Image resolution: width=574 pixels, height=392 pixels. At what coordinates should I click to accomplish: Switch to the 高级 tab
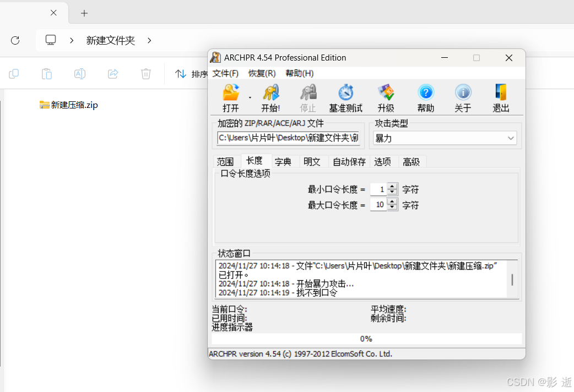point(411,162)
